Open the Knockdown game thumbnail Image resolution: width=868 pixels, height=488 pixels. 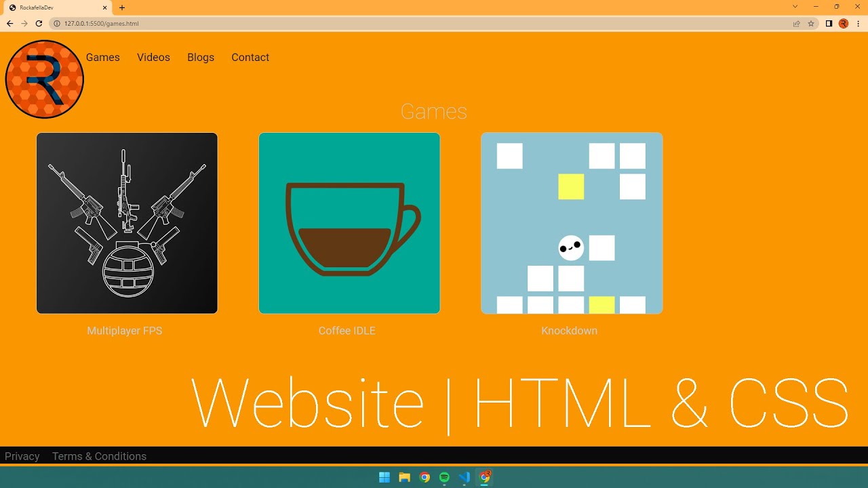coord(572,223)
